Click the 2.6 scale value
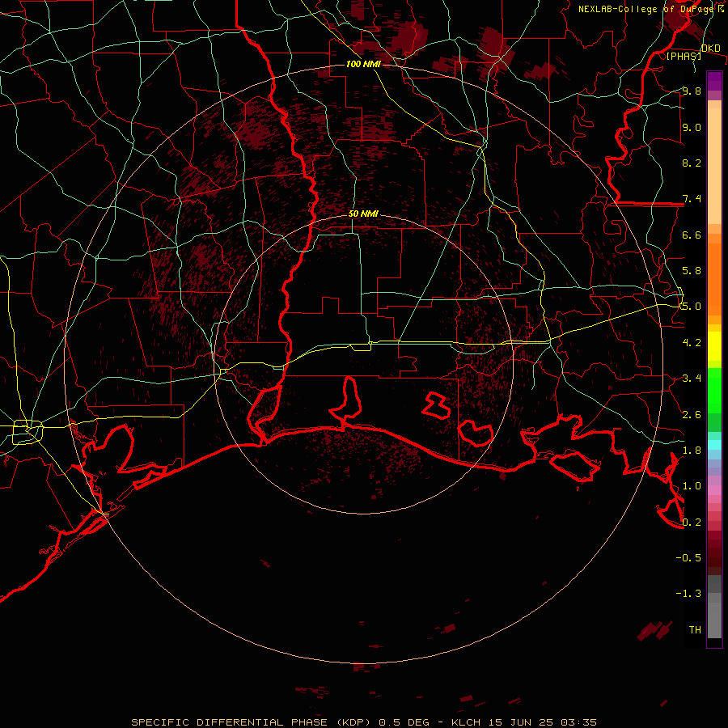The image size is (728, 728). click(692, 415)
